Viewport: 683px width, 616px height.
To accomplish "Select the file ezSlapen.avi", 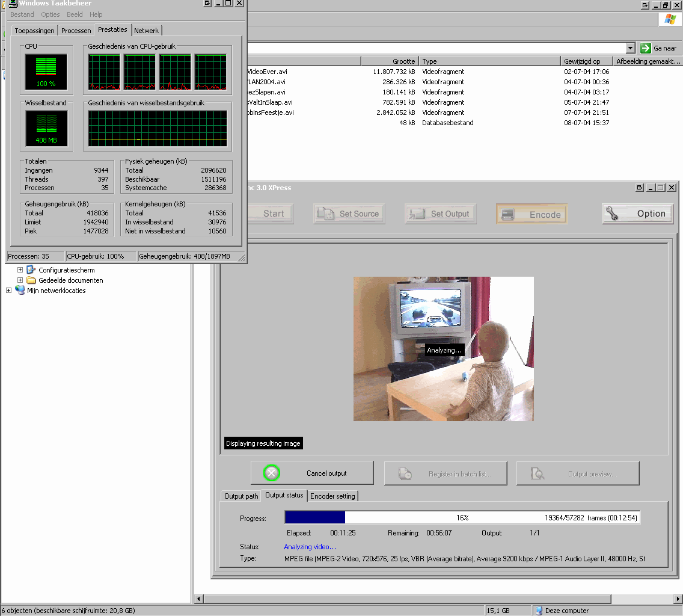I will [x=266, y=92].
